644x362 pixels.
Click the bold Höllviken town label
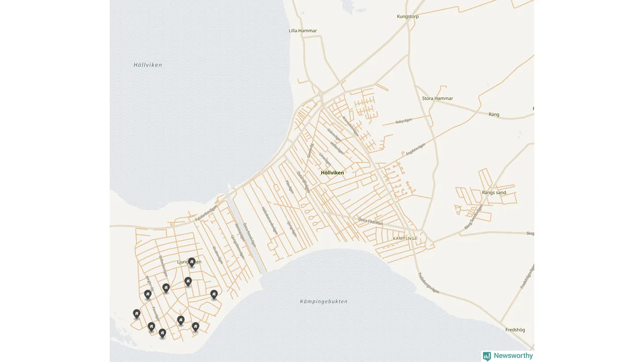click(x=332, y=173)
